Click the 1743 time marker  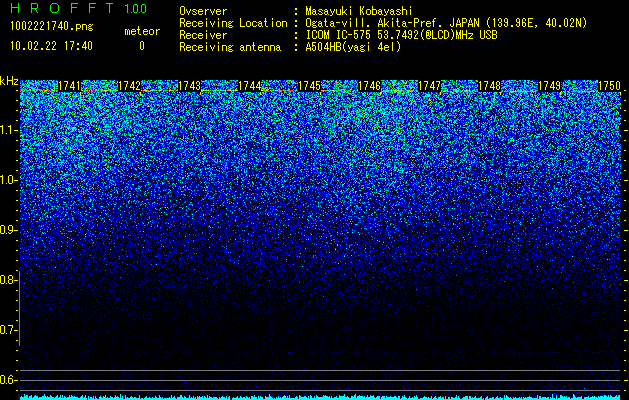click(x=189, y=86)
